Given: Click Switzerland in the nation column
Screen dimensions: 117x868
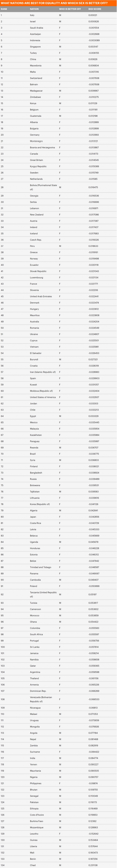Looking at the screenshot, I should pos(36,78).
